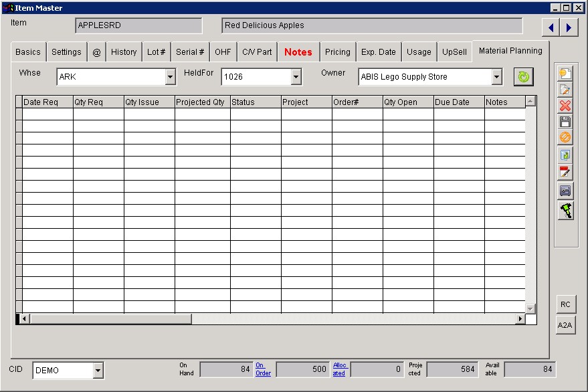588x392 pixels.
Task: Expand the Whse warehouse dropdown
Action: 170,78
